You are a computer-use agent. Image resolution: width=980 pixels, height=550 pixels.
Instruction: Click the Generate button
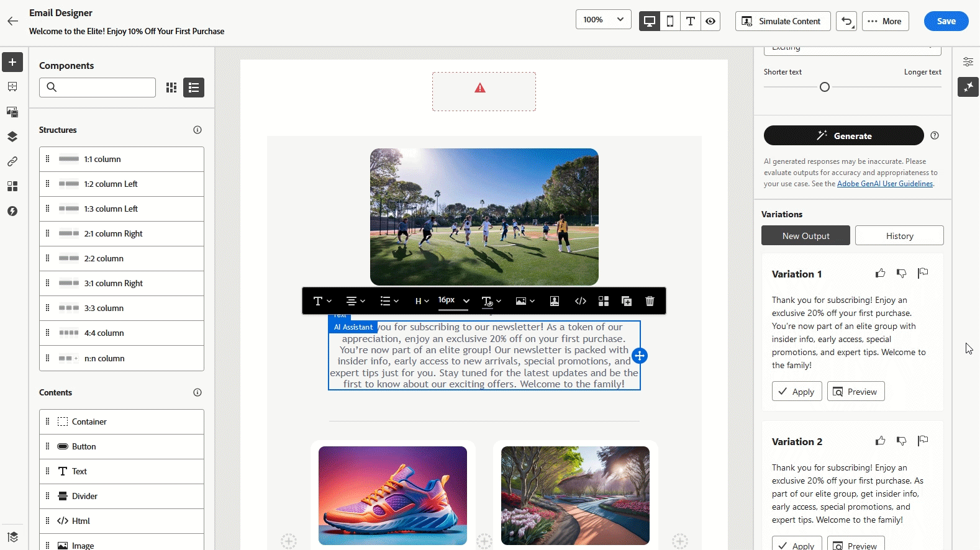tap(844, 135)
